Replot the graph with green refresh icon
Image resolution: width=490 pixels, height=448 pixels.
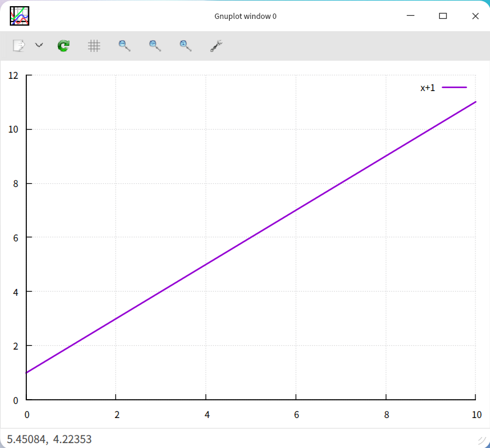point(64,46)
